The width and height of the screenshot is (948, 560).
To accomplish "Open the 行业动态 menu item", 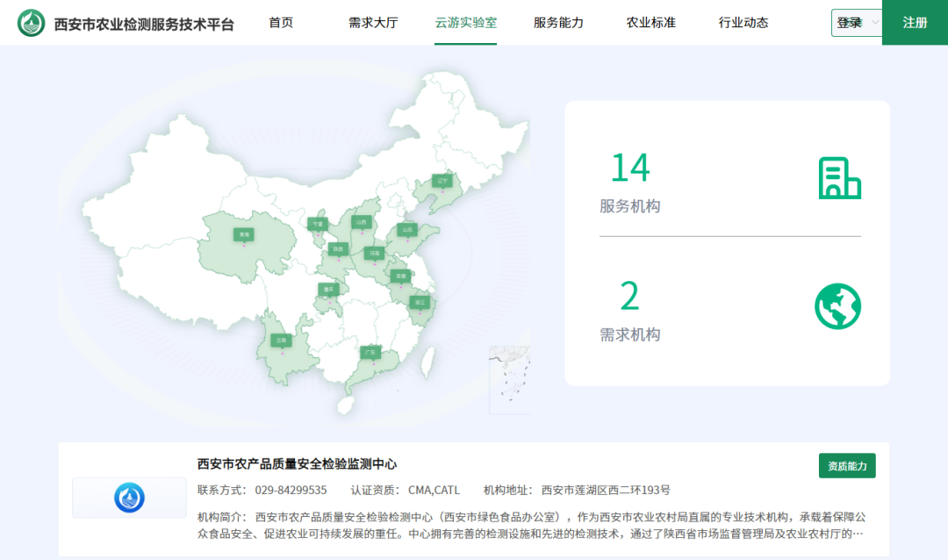I will point(743,22).
